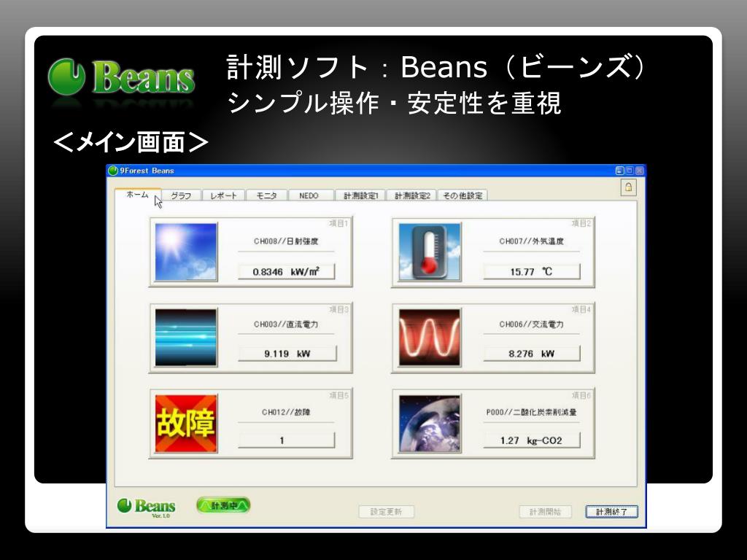Click the 計測終了 button

tap(611, 511)
